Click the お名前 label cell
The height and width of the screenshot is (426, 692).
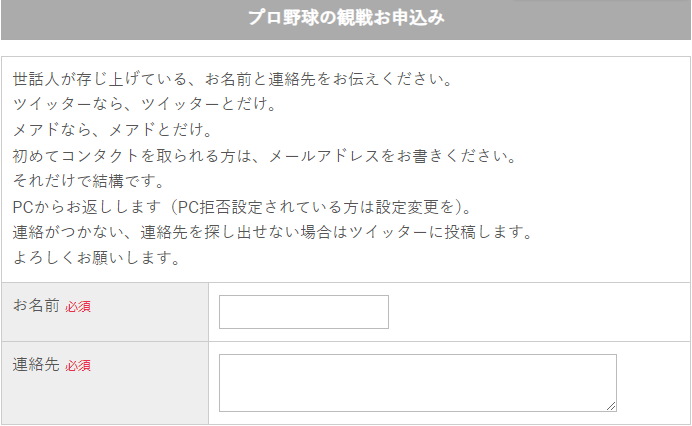[105, 312]
